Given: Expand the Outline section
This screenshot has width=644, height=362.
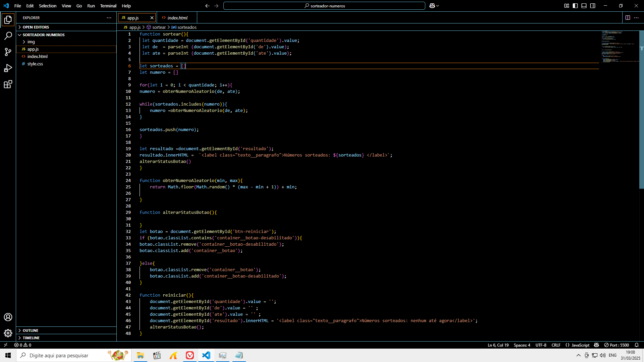Looking at the screenshot, I should coord(66,330).
